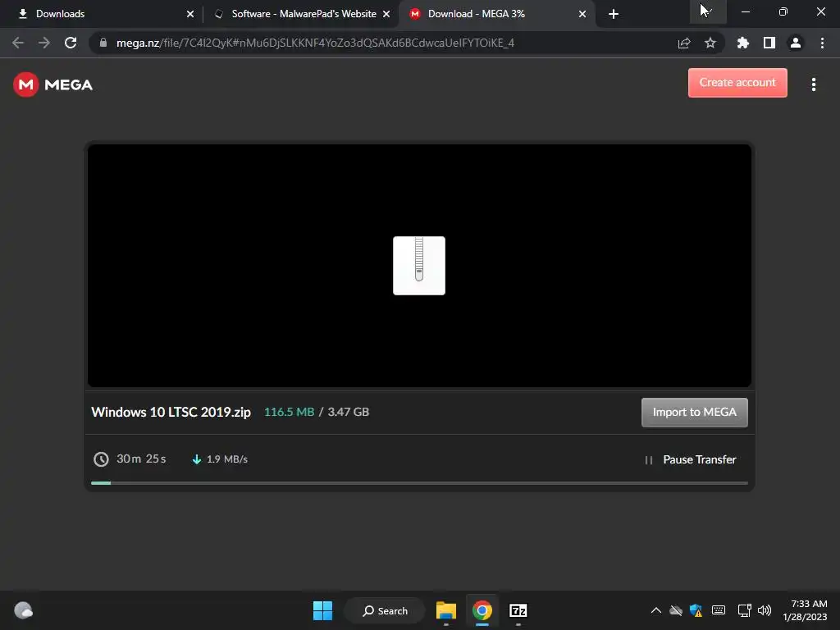Screen dimensions: 840x630
Task: Open Chrome three-dot settings menu
Action: (x=822, y=43)
